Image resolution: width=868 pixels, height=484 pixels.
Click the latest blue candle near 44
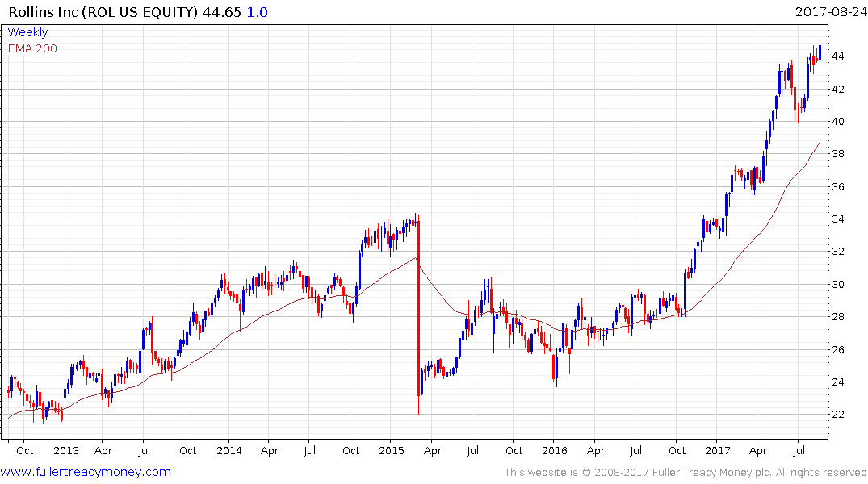coord(820,52)
